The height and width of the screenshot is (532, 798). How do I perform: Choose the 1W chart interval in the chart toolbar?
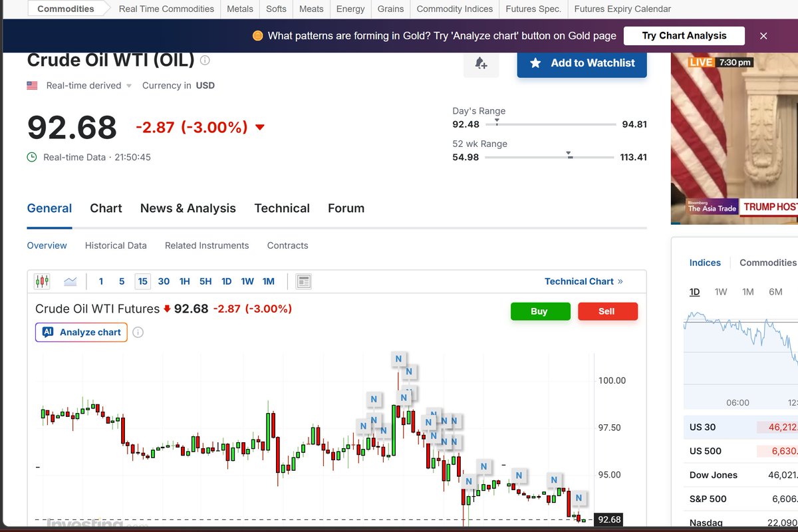pos(247,281)
